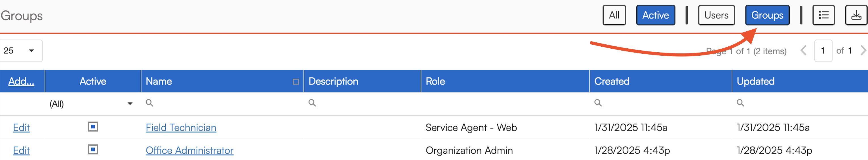Click the list view icon button
The image size is (868, 160).
pos(823,15)
